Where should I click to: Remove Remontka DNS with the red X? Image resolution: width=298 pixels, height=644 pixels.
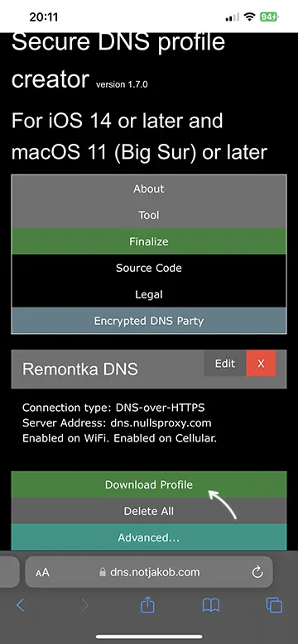click(x=261, y=364)
